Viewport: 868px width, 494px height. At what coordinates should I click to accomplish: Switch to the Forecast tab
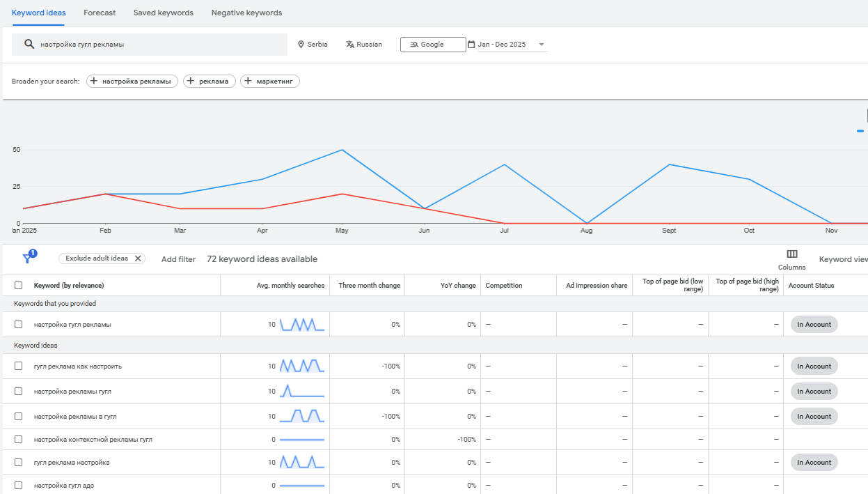point(100,13)
